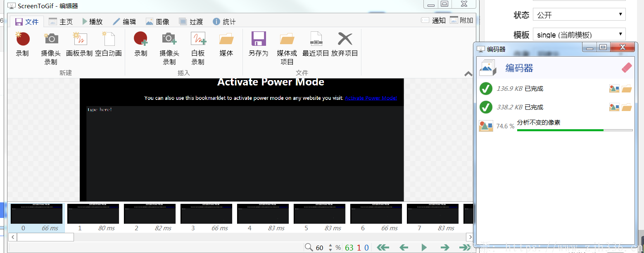Screen dimensions: 644x253
Task: Show notifications (通知)
Action: [x=433, y=20]
